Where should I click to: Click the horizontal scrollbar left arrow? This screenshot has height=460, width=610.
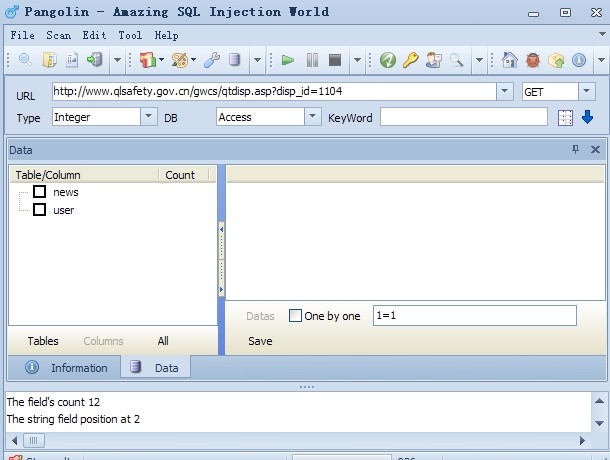pos(14,441)
